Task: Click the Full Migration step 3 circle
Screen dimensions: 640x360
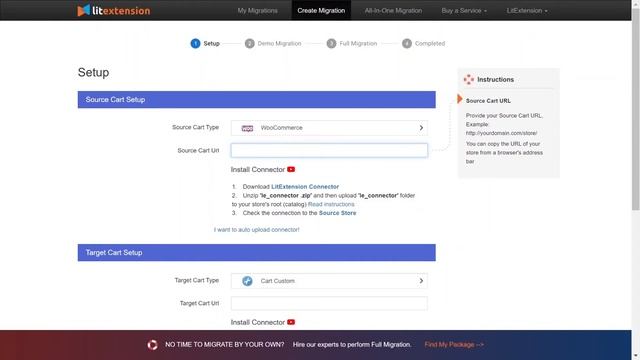Action: pyautogui.click(x=331, y=43)
